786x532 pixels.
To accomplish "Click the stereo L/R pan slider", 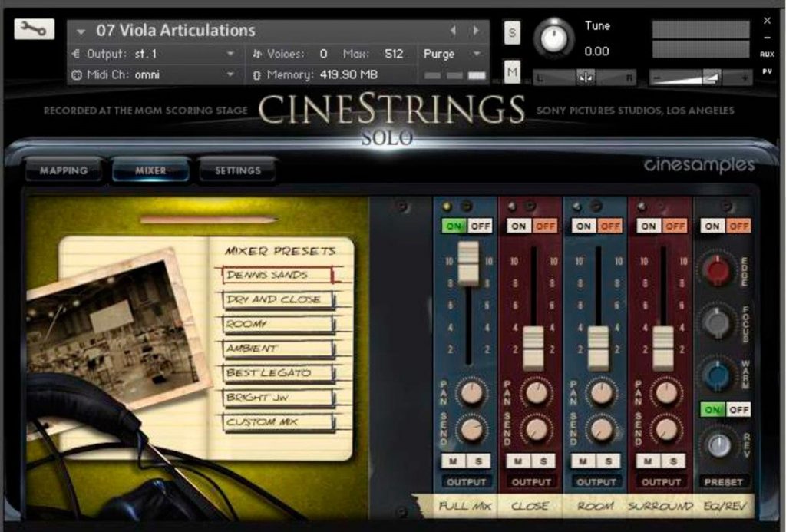I will (584, 78).
